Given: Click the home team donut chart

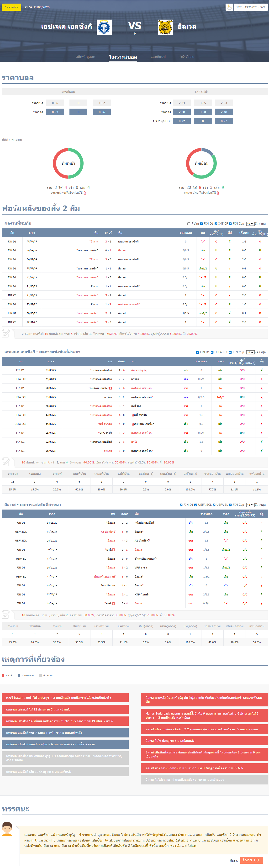Looking at the screenshot, I should tap(68, 163).
